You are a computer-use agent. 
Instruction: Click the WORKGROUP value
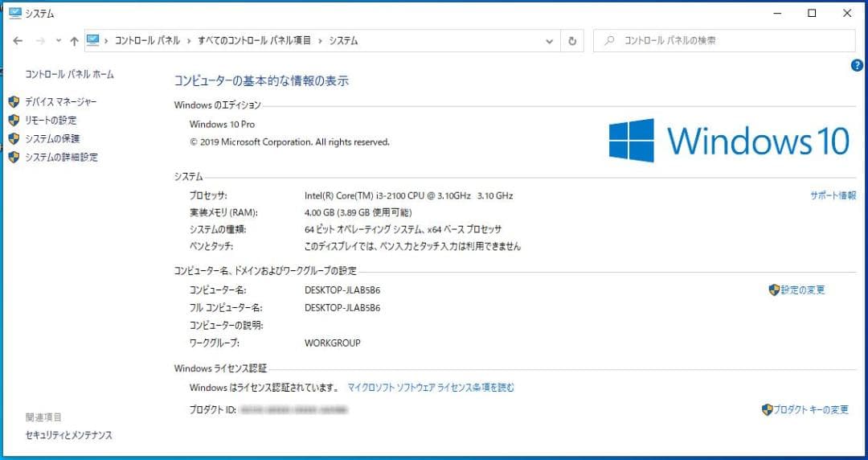[332, 343]
